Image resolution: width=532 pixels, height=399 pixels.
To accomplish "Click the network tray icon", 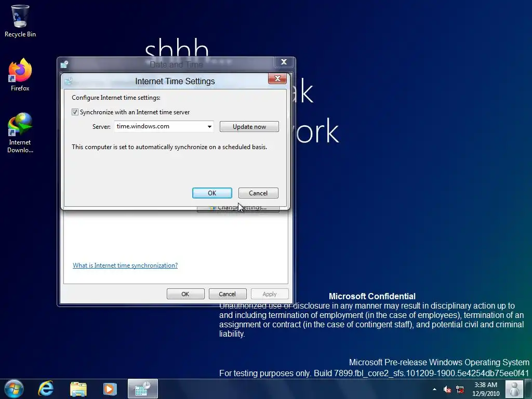I will coord(460,389).
